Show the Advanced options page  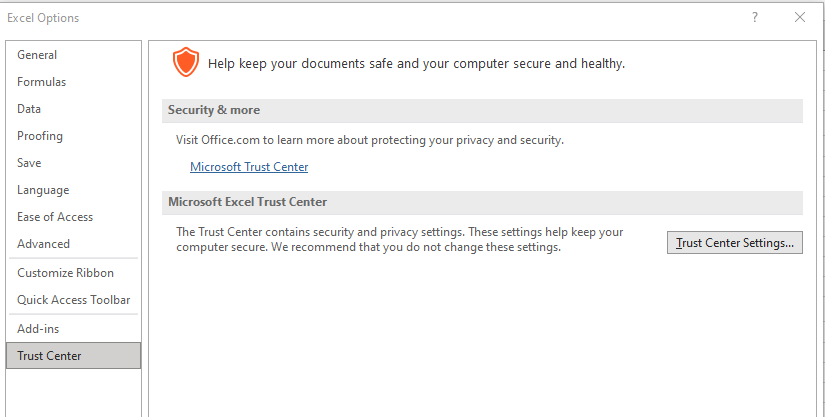pos(43,244)
